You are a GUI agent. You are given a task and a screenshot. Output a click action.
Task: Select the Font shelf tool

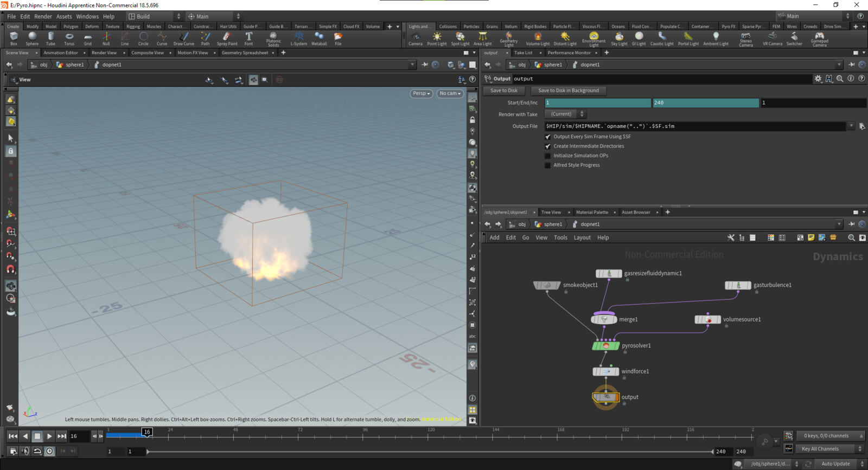[248, 38]
